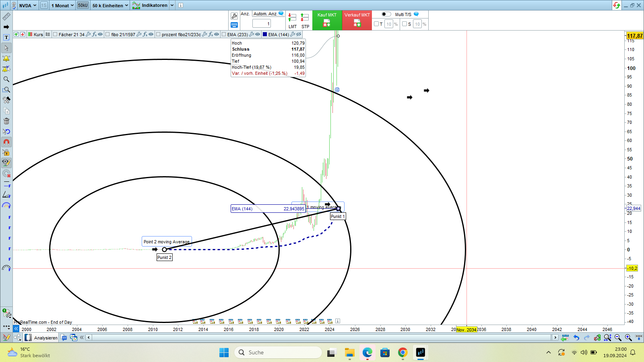Toggle visibility eye of EMA (144)
The height and width of the screenshot is (362, 644).
point(299,35)
